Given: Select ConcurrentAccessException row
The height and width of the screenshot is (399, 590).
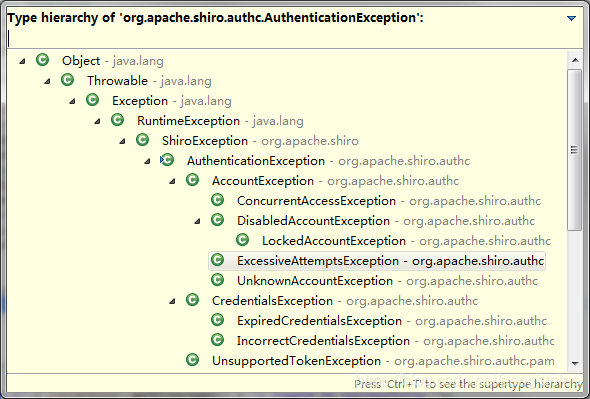Looking at the screenshot, I should [389, 201].
